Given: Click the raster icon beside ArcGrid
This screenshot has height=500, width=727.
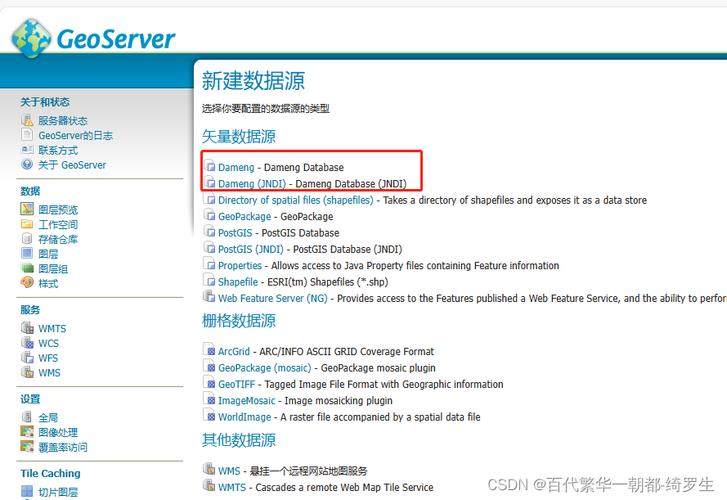Looking at the screenshot, I should click(x=210, y=350).
